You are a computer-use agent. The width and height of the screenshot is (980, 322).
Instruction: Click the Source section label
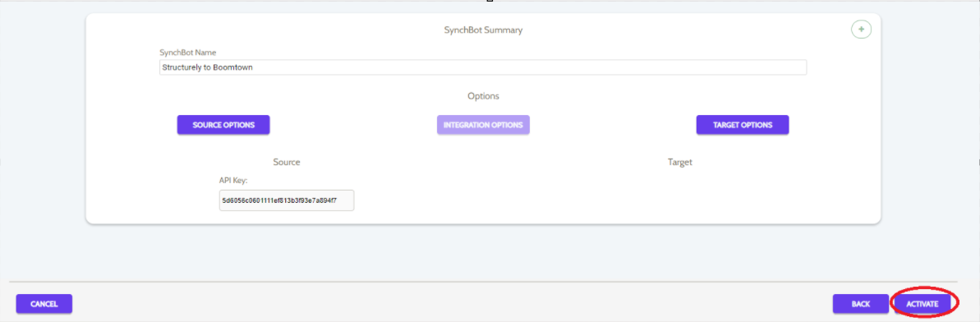pyautogui.click(x=286, y=162)
